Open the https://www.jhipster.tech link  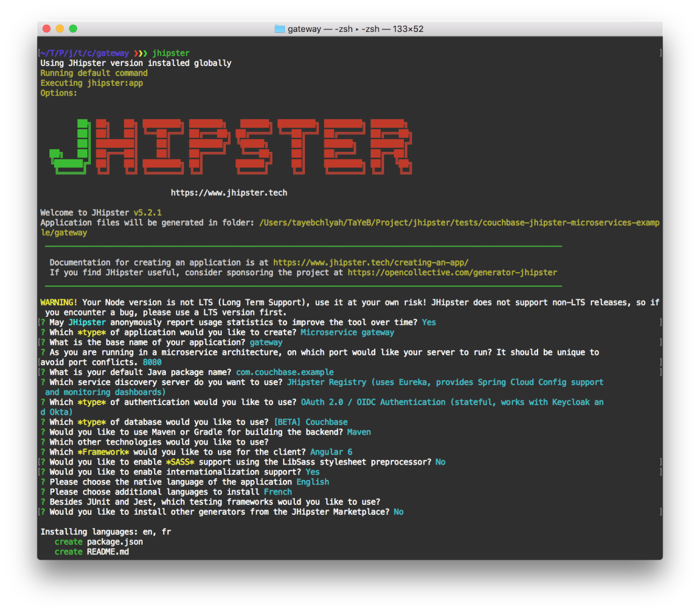click(229, 192)
